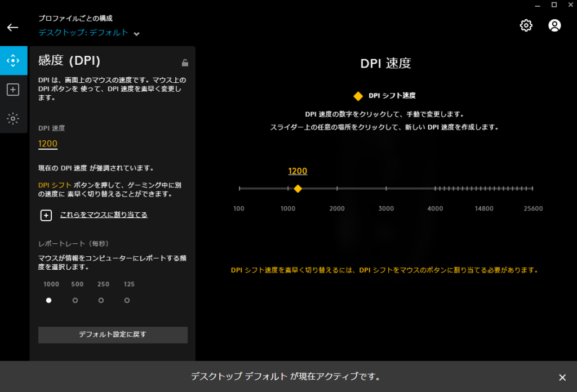Click これらをマウスに割り当てる link
Viewport: 577px width, 392px height.
tap(104, 215)
